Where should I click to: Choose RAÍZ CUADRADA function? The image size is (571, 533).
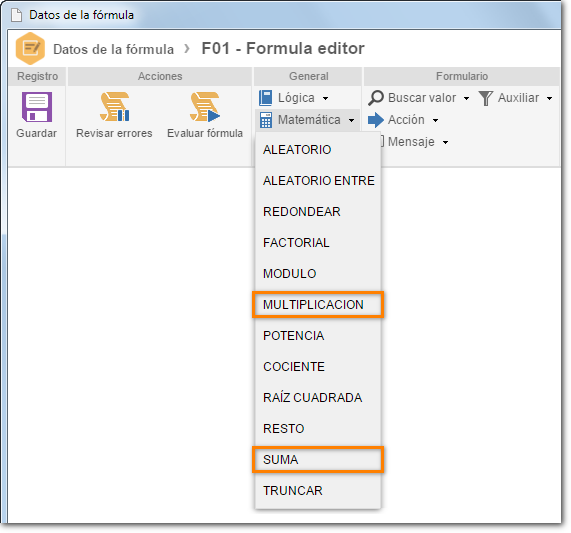(x=318, y=398)
